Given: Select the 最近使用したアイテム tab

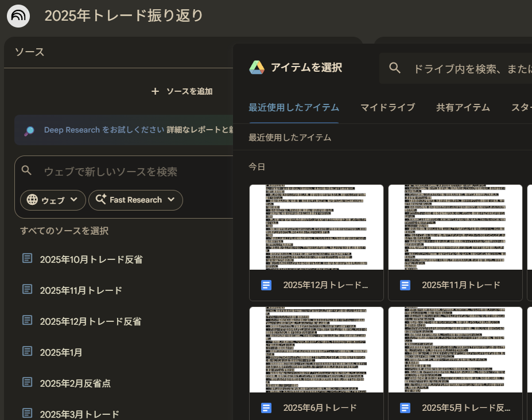Looking at the screenshot, I should coord(293,107).
